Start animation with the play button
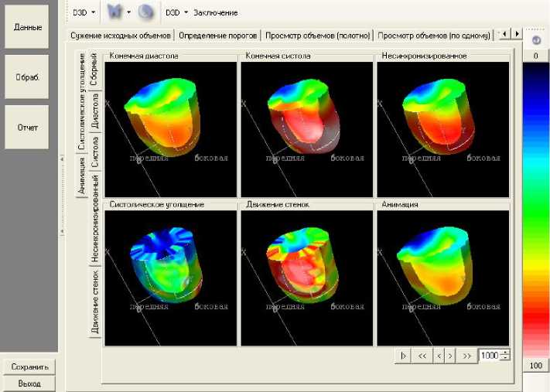The image size is (550, 392). click(x=403, y=356)
